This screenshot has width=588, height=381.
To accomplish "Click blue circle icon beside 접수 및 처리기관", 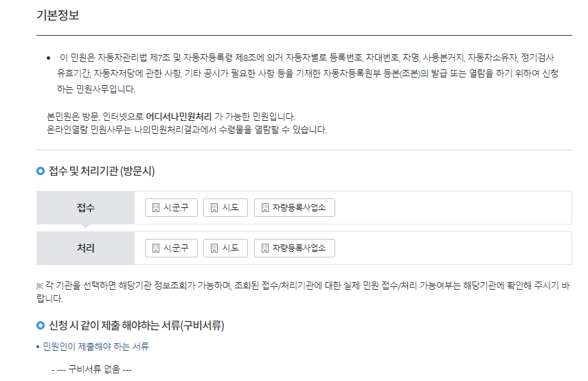I will [x=41, y=171].
